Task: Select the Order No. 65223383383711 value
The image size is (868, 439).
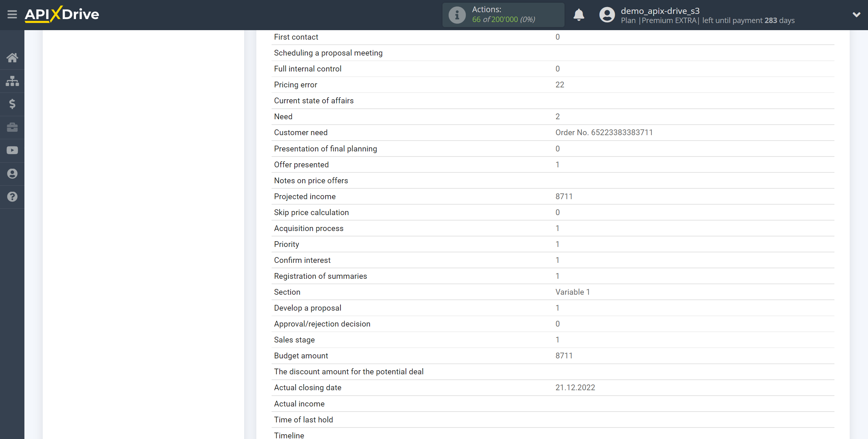Action: pos(604,132)
